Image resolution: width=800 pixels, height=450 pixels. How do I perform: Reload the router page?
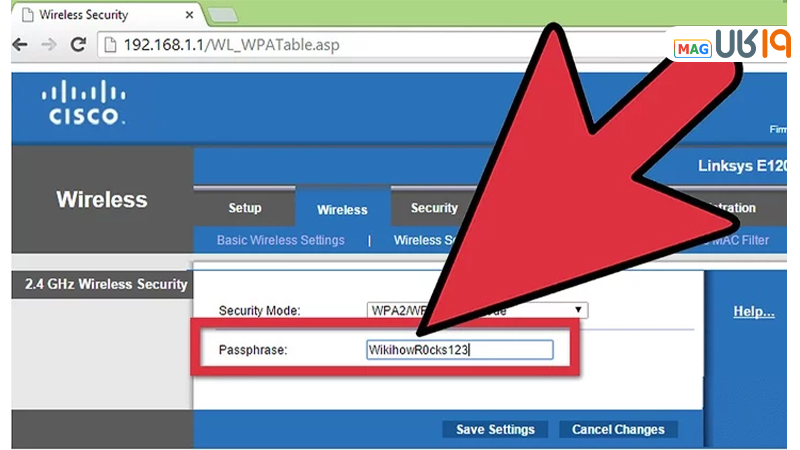[76, 46]
